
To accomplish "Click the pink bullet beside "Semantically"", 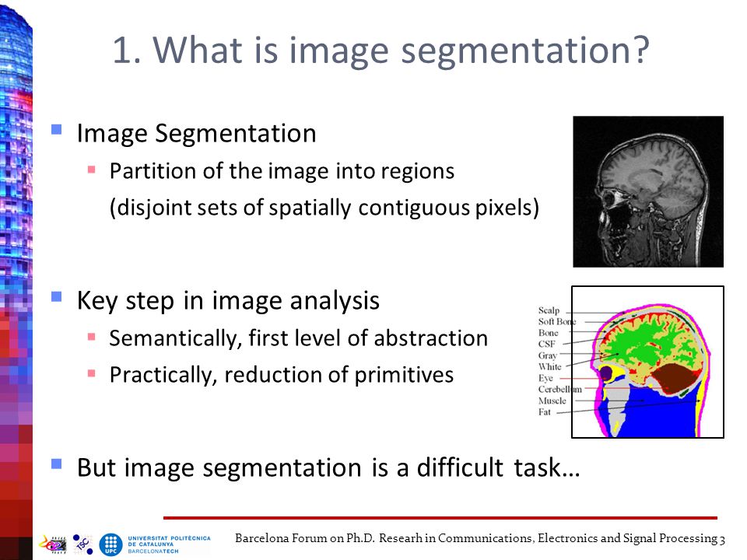I will 92,337.
